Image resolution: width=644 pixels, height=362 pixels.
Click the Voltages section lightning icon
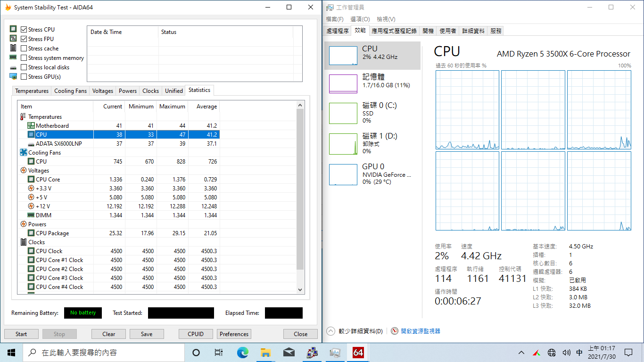click(x=24, y=171)
